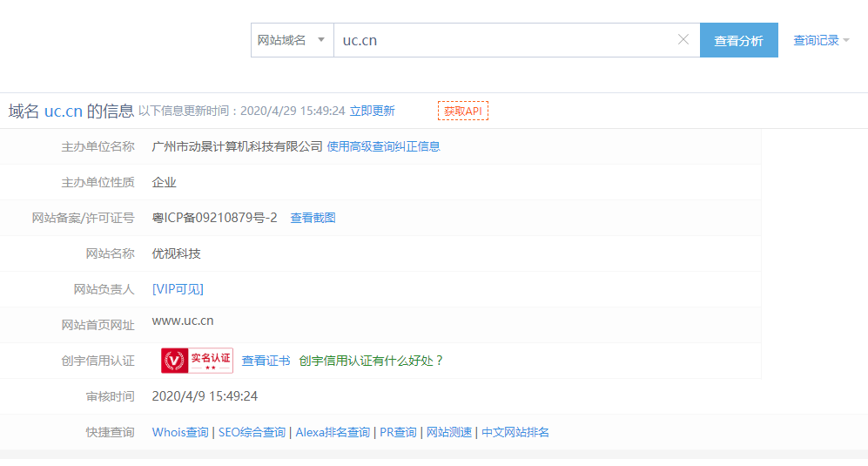Click the 获取API button
This screenshot has height=466, width=868.
click(x=463, y=111)
